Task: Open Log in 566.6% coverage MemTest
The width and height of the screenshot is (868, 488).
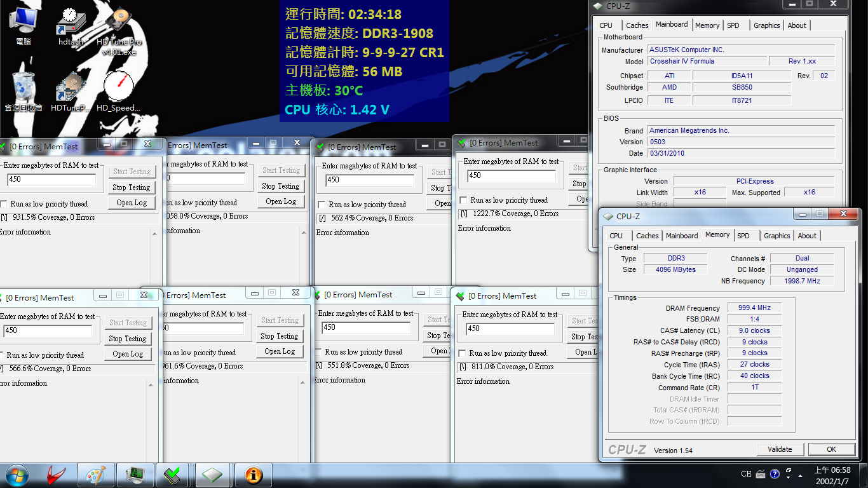Action: pos(128,354)
